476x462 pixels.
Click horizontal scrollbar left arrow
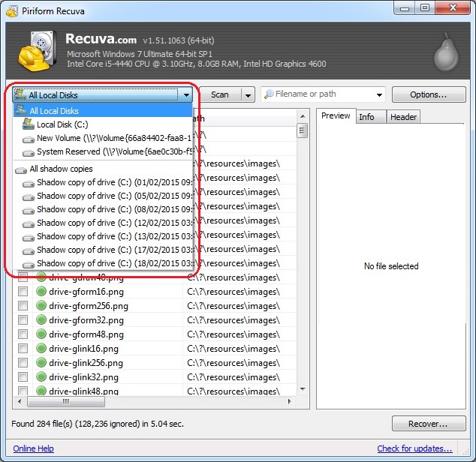pos(20,402)
